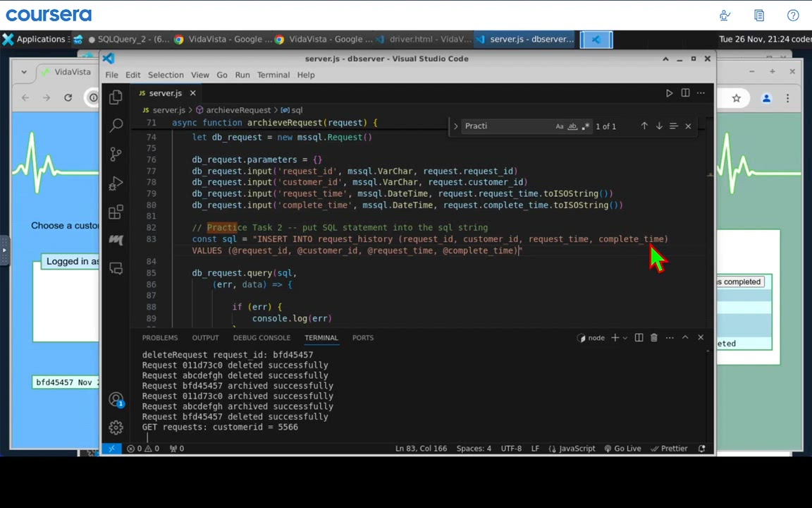Toggle Use Regular Expression in find
This screenshot has height=508, width=812.
click(585, 126)
